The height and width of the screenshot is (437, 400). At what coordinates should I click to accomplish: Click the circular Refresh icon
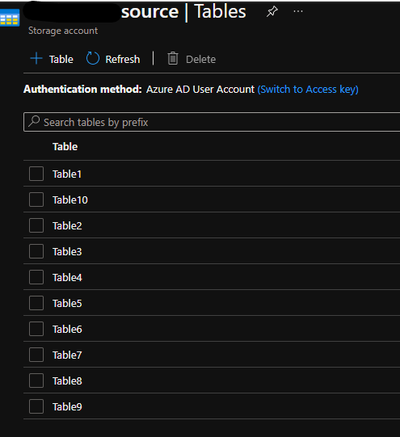[93, 58]
